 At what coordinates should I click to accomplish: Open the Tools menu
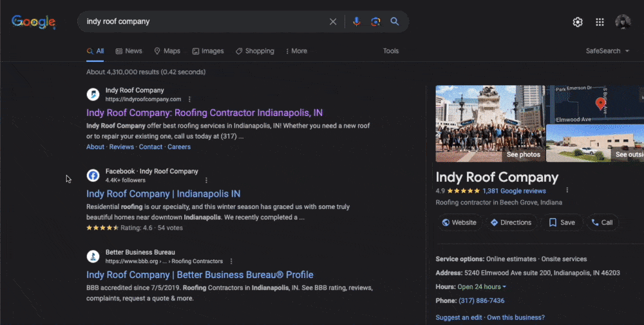pyautogui.click(x=391, y=51)
